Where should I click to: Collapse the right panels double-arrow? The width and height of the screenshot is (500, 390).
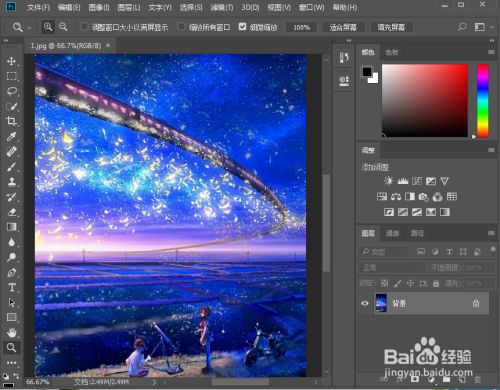(492, 40)
